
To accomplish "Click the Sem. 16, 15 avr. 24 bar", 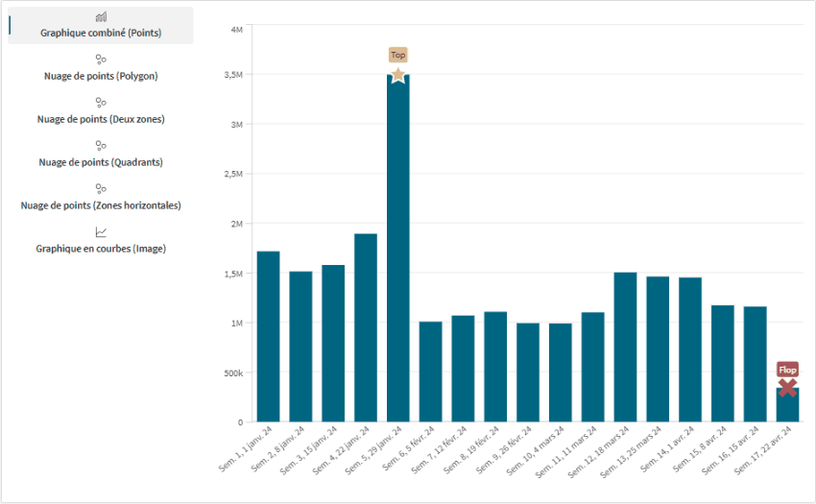I will tap(755, 363).
